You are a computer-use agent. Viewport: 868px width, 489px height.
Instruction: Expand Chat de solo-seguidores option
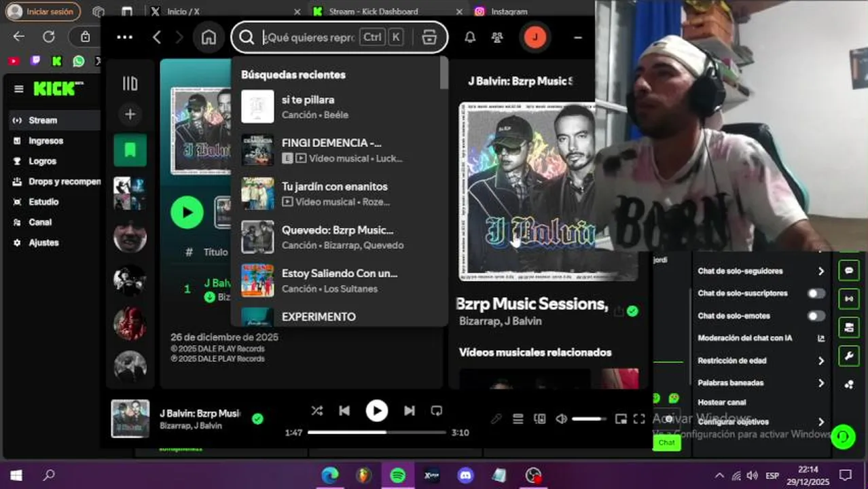pyautogui.click(x=761, y=271)
